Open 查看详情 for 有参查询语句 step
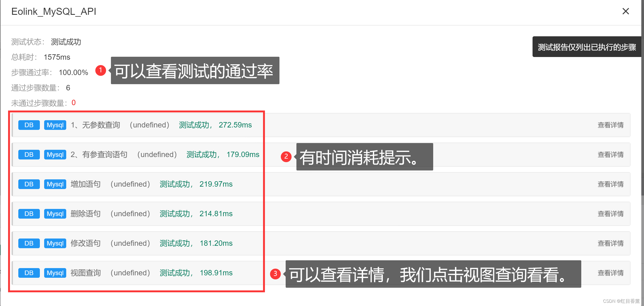Viewport: 644px width, 306px height. 610,155
